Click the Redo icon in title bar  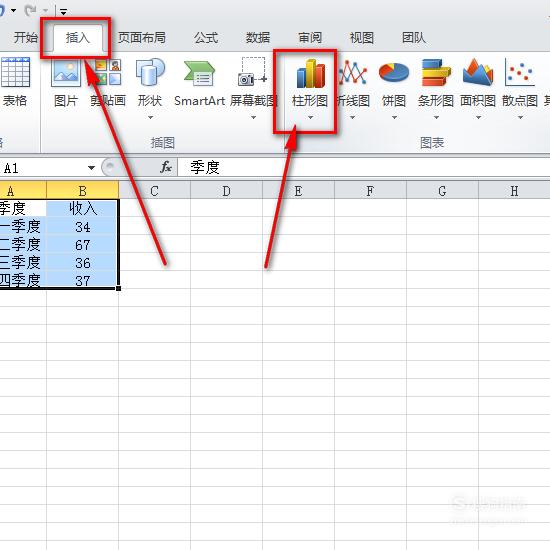[x=31, y=11]
